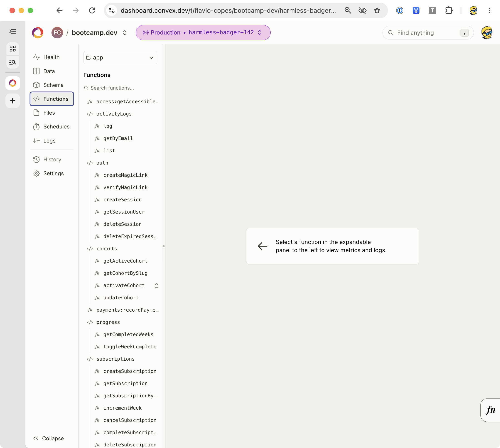
Task: Bookmark this page with star icon
Action: pyautogui.click(x=377, y=10)
